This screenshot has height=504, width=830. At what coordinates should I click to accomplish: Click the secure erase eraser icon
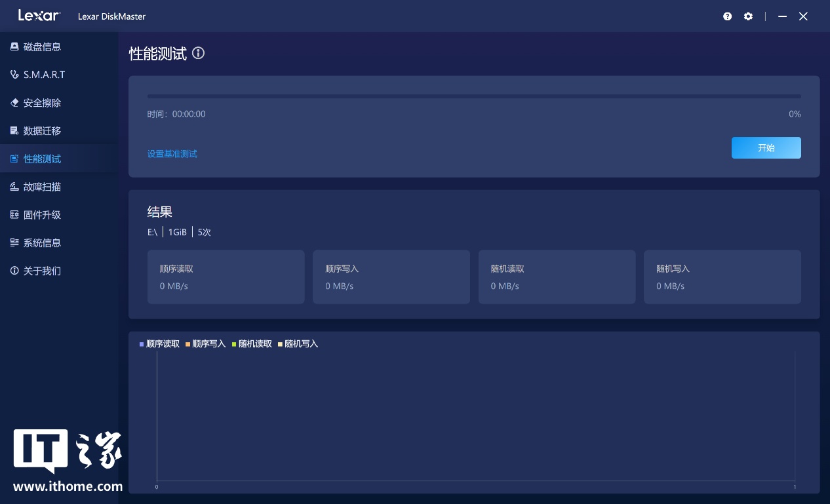tap(14, 103)
